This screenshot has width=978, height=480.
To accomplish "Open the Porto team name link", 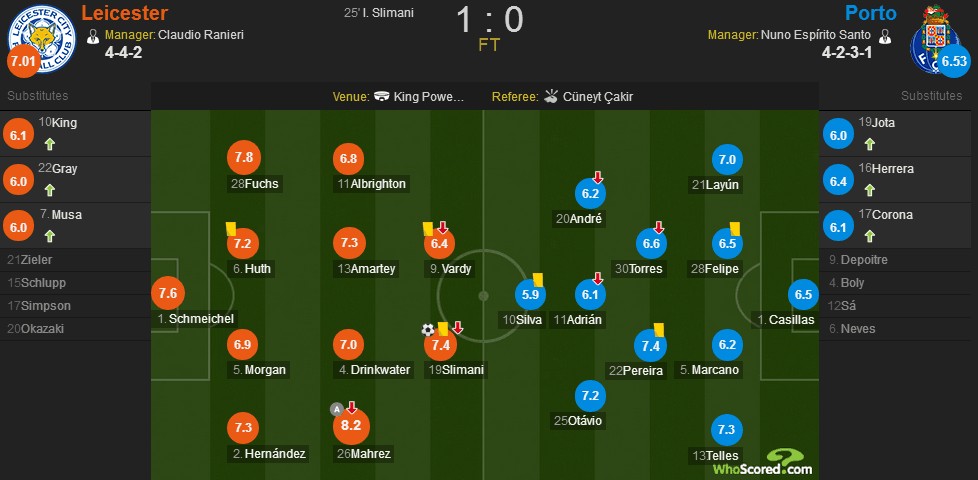I will point(871,13).
